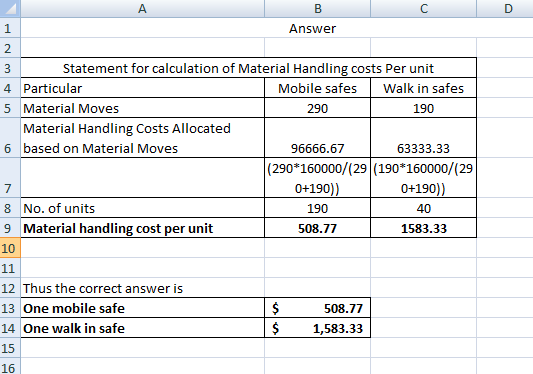Select highlighted row 10 header
The height and width of the screenshot is (374, 533).
coord(10,248)
